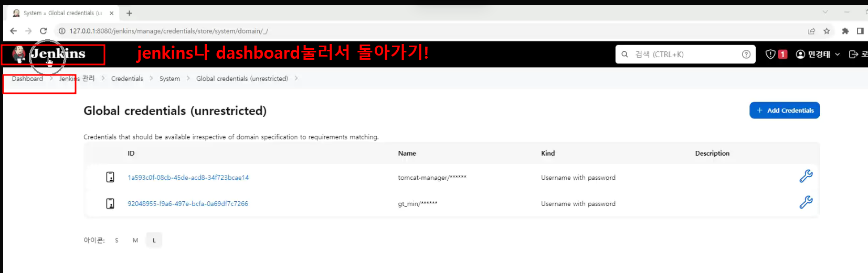Update tomcat-manager credential via wrench icon
This screenshot has height=273, width=868.
pos(806,176)
